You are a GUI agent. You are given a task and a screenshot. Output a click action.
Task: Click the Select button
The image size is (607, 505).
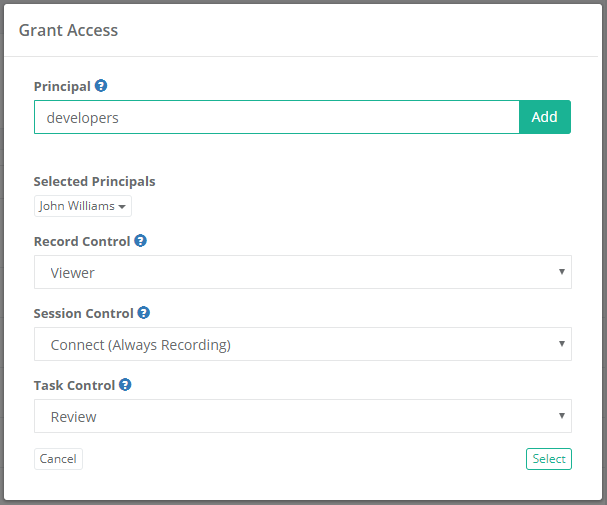pos(548,458)
